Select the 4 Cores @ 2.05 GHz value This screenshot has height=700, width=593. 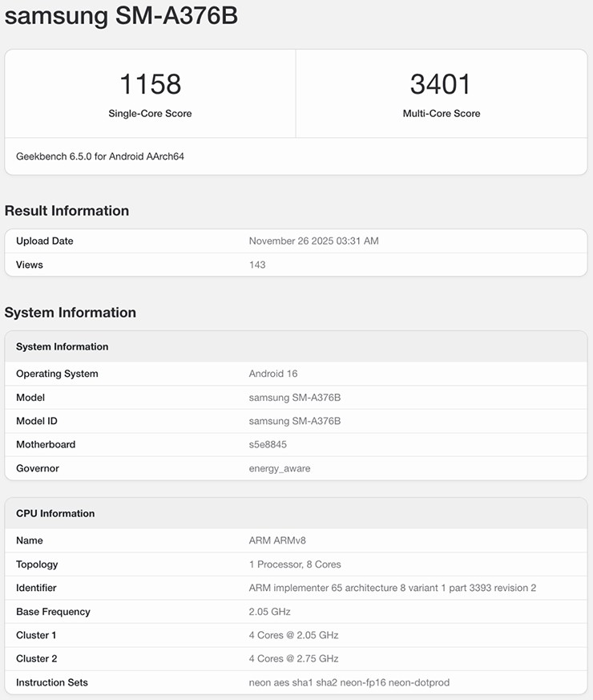pyautogui.click(x=293, y=635)
